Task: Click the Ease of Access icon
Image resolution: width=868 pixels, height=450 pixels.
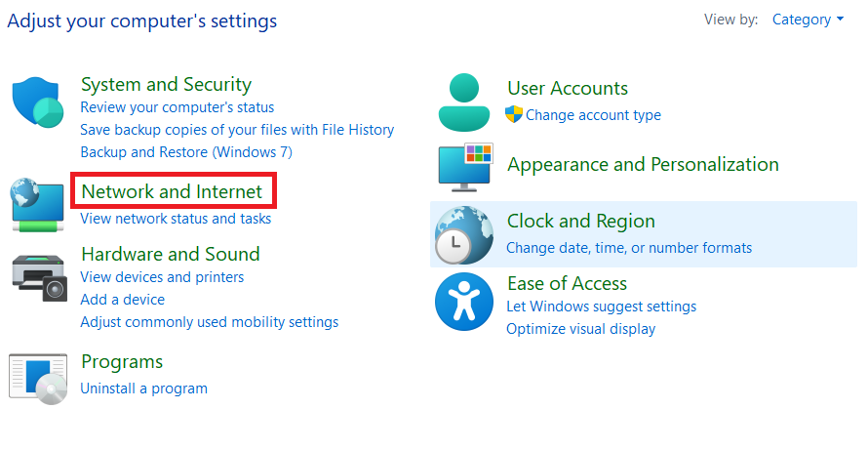Action: (x=463, y=302)
